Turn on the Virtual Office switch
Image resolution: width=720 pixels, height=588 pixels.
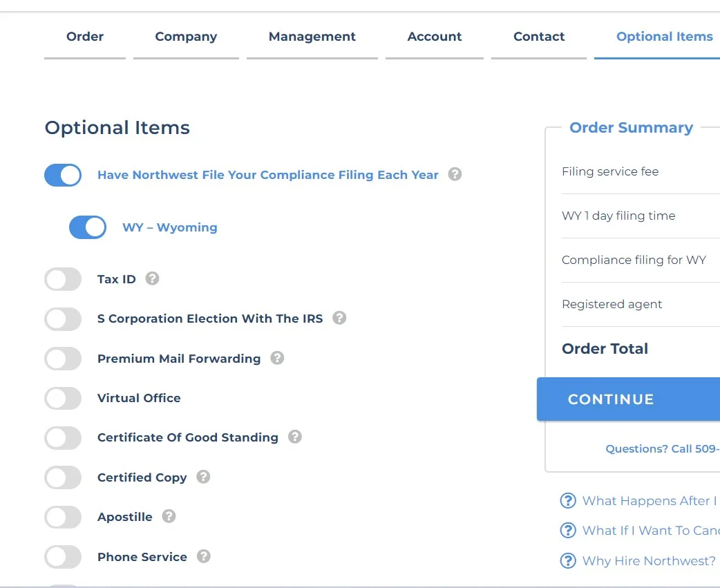pos(63,399)
